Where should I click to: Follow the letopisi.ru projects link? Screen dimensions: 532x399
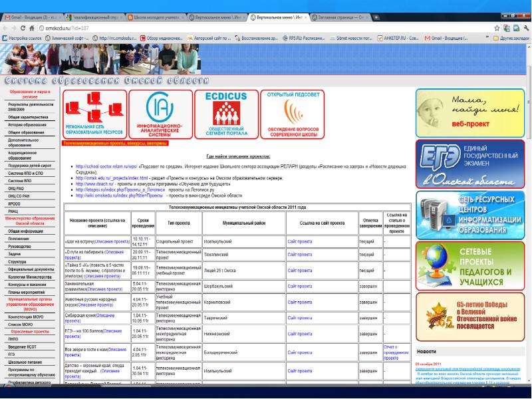pyautogui.click(x=120, y=190)
